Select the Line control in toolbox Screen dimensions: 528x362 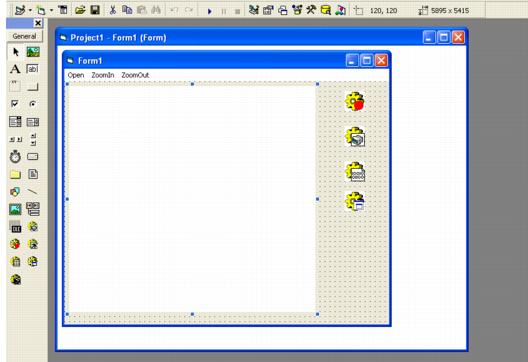point(32,192)
